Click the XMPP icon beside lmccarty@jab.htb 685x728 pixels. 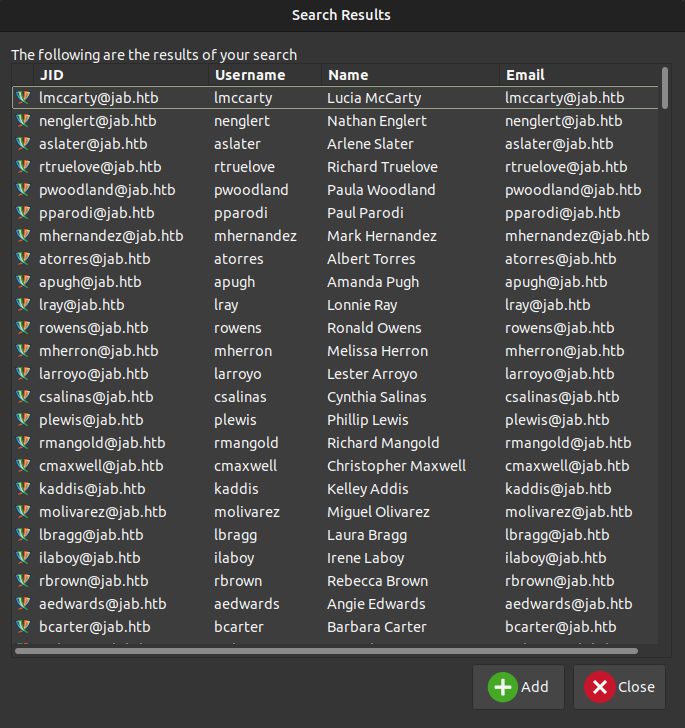pos(24,98)
